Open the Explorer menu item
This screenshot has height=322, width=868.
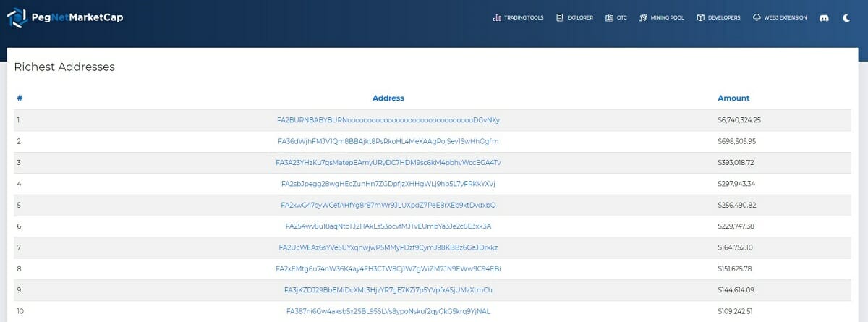pyautogui.click(x=580, y=17)
